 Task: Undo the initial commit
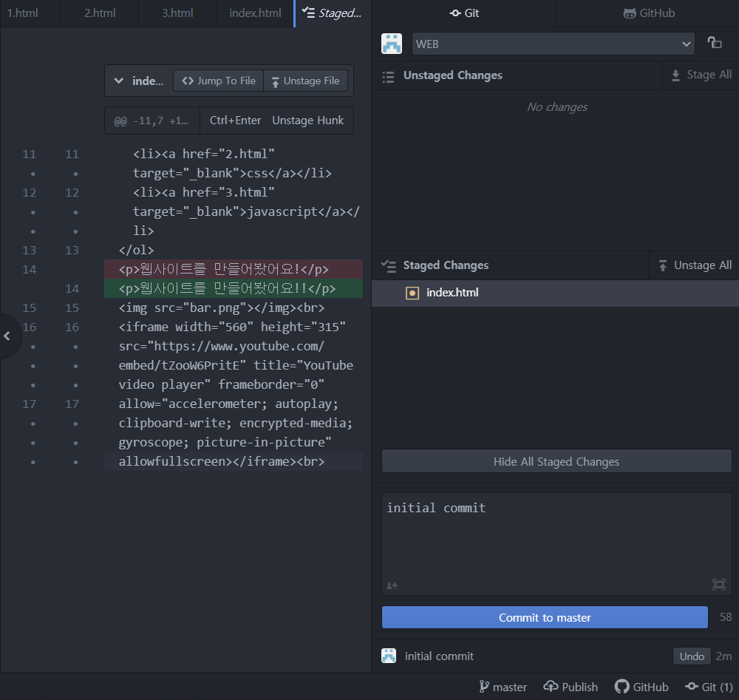[691, 656]
